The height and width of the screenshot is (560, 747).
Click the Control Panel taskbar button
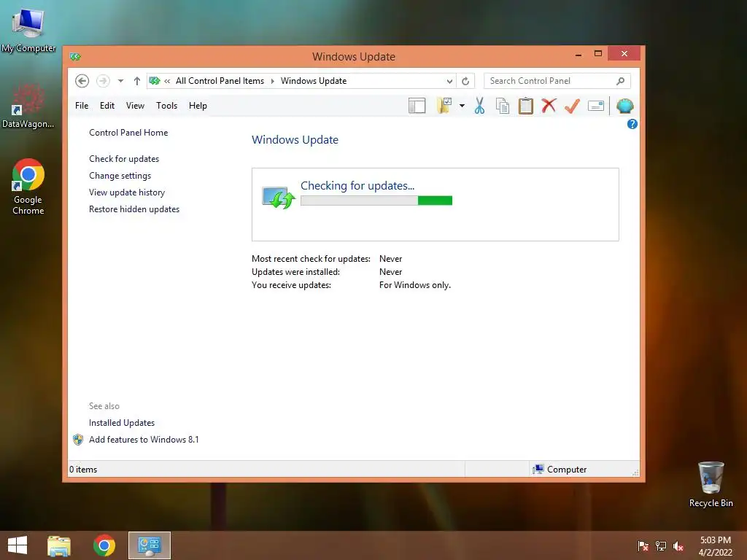149,545
